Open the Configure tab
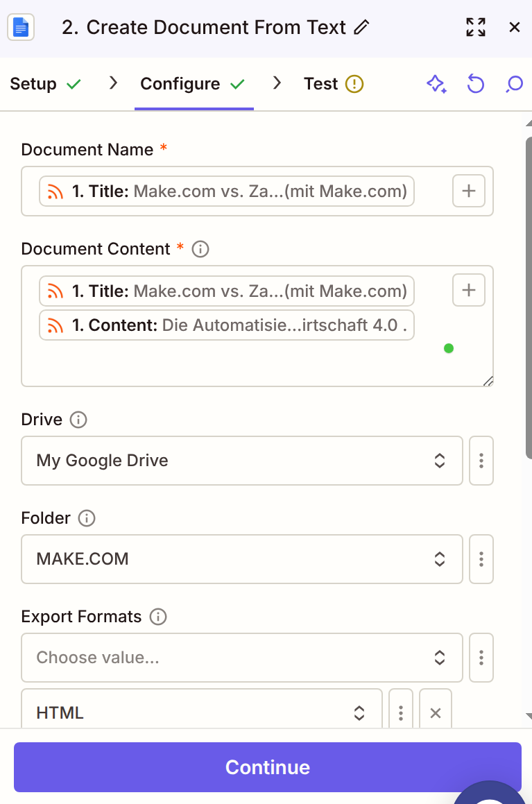Screen dimensions: 532x804 pyautogui.click(x=193, y=83)
